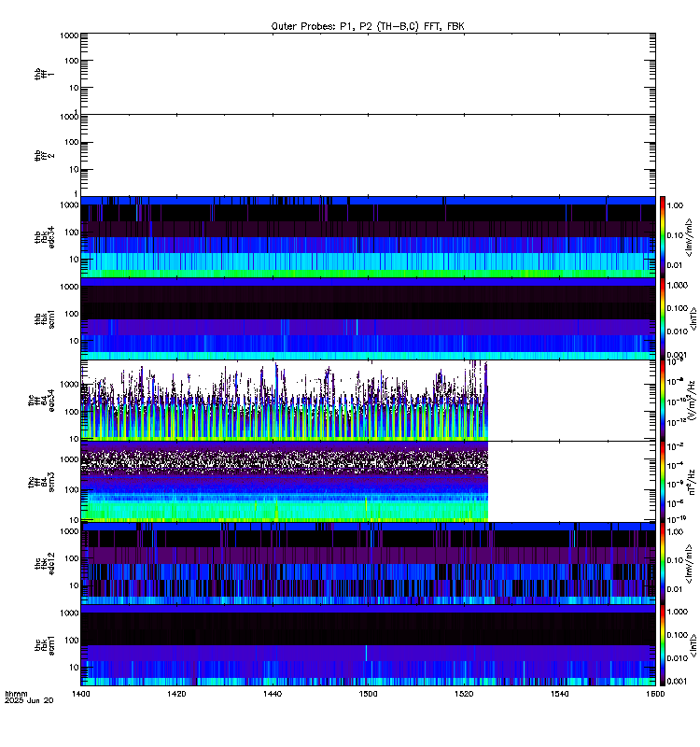Select the empty "thb fff 1" plot panel
700x747 pixels.
click(368, 74)
